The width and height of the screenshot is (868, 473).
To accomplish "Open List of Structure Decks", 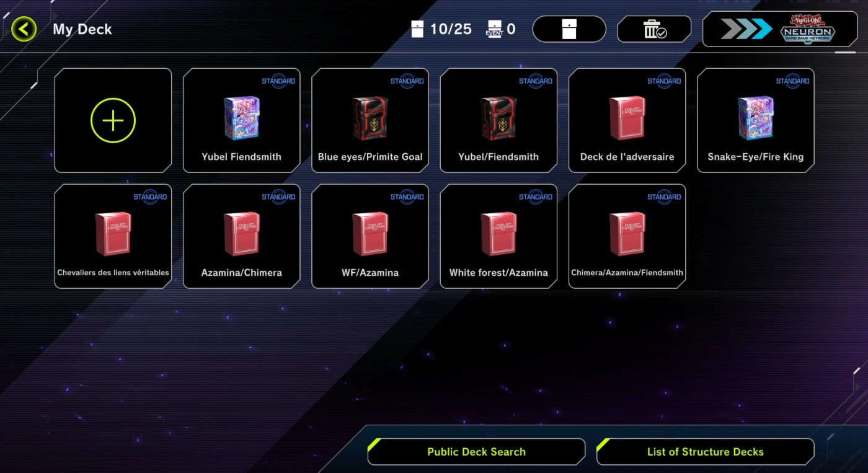I will tap(705, 452).
